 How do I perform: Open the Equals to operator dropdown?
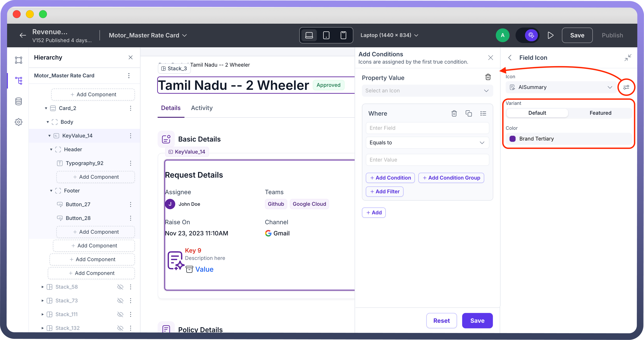tap(427, 143)
